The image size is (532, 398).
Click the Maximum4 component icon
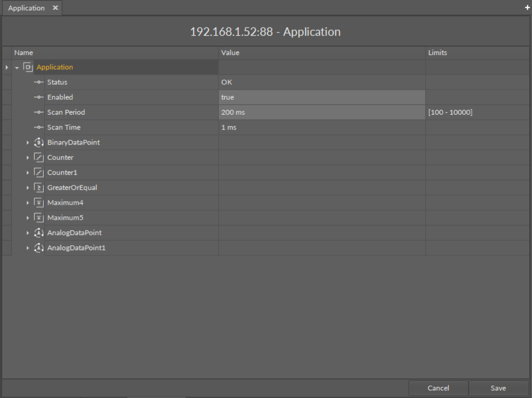click(x=39, y=202)
